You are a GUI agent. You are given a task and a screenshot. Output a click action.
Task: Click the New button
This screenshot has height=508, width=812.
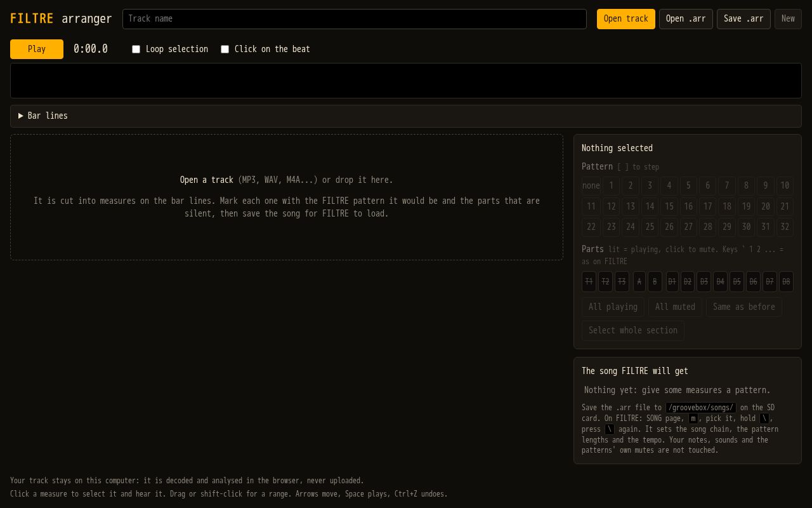click(788, 19)
